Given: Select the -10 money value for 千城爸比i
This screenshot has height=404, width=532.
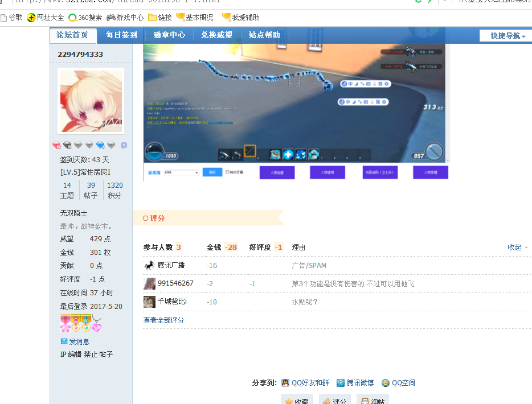Looking at the screenshot, I should pyautogui.click(x=212, y=302).
